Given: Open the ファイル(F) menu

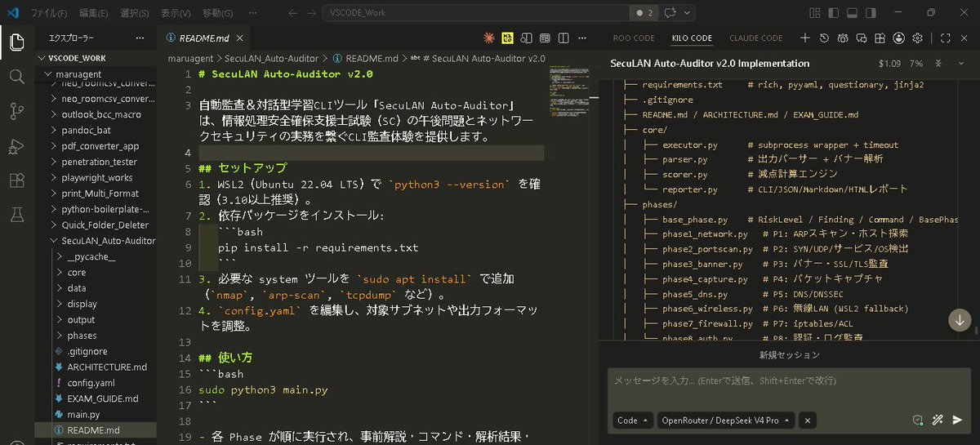Looking at the screenshot, I should point(49,13).
